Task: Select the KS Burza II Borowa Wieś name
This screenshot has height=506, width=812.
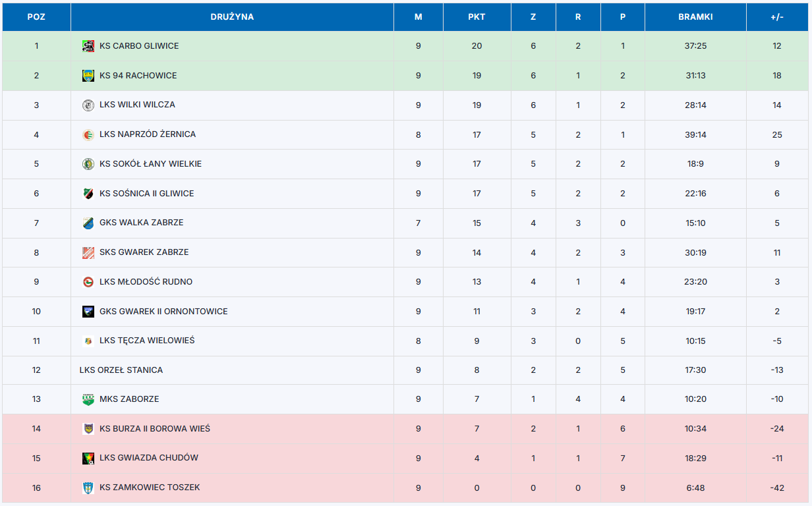Action: [155, 429]
